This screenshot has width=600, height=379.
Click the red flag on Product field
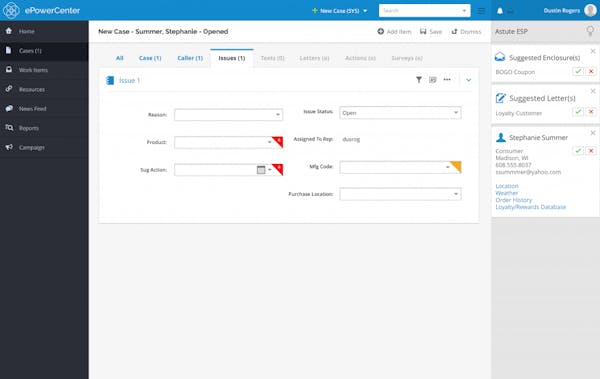[x=279, y=141]
